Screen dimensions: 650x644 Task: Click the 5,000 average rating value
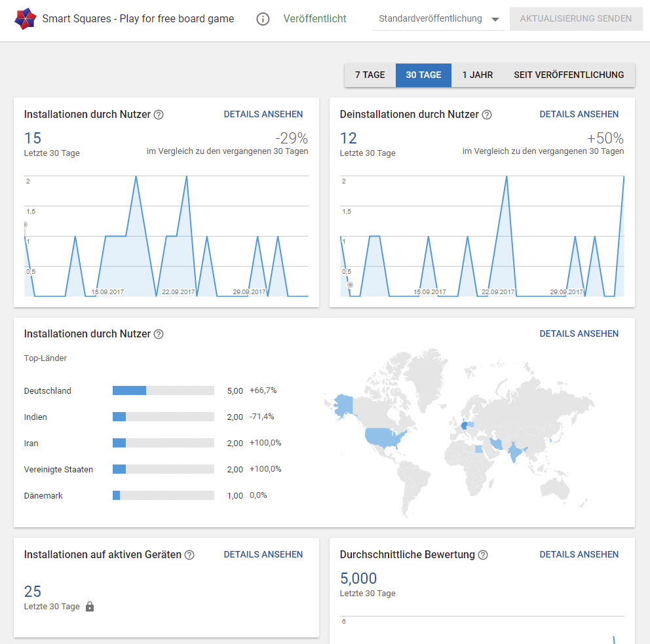click(358, 578)
